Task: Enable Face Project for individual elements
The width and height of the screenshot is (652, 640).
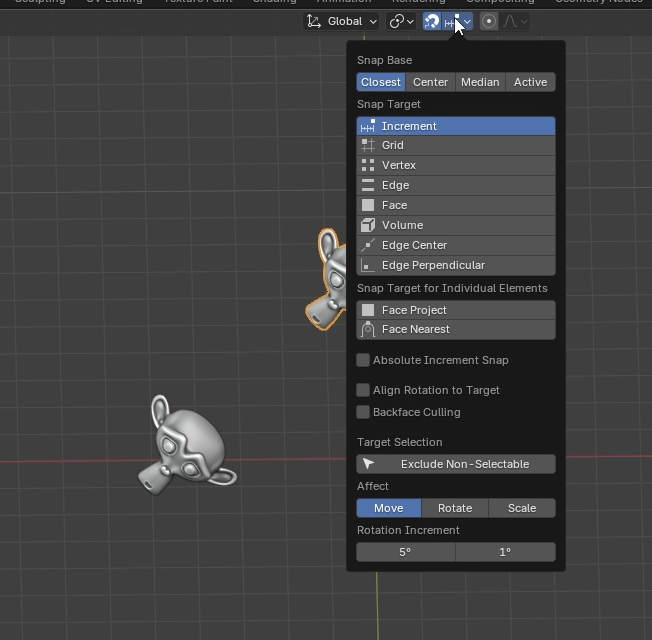Action: pos(456,310)
